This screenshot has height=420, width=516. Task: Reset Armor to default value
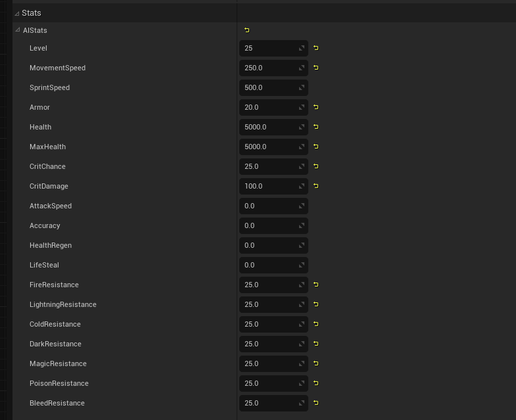(316, 107)
